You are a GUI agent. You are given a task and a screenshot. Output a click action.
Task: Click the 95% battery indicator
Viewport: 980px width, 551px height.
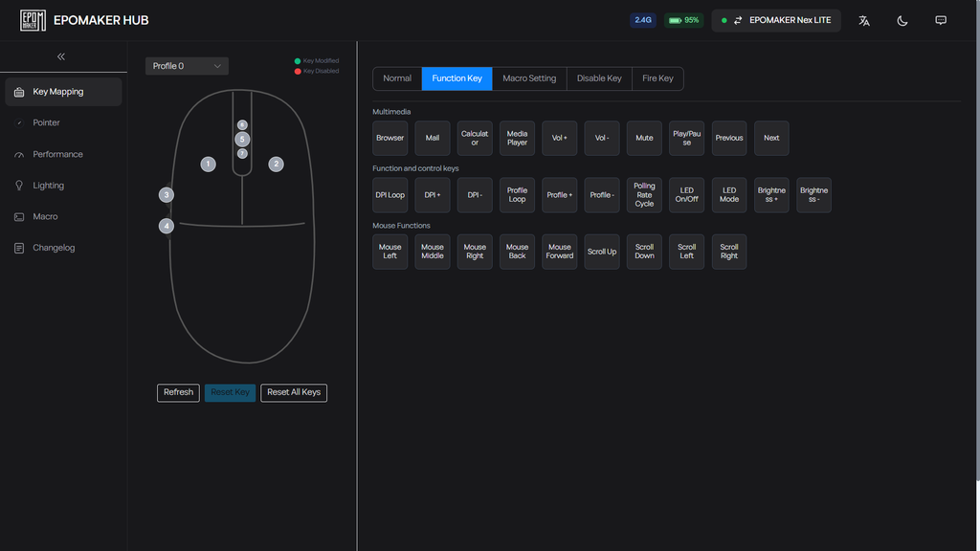[683, 20]
